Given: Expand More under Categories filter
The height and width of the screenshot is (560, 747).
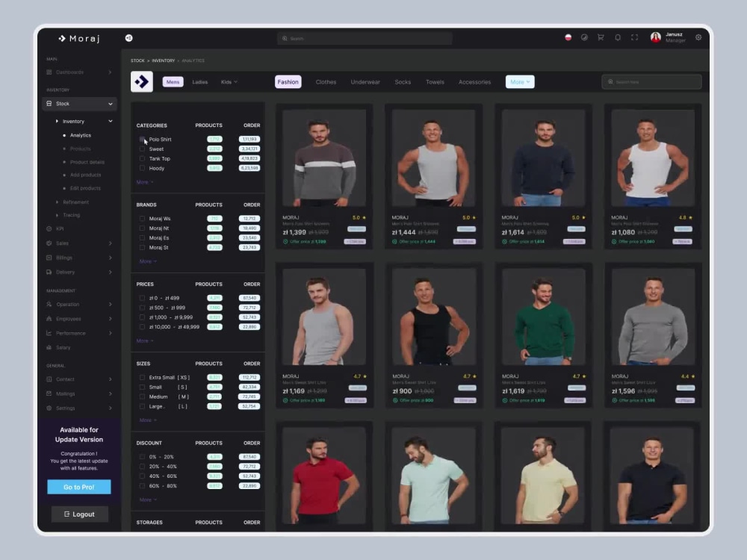Looking at the screenshot, I should tap(144, 182).
